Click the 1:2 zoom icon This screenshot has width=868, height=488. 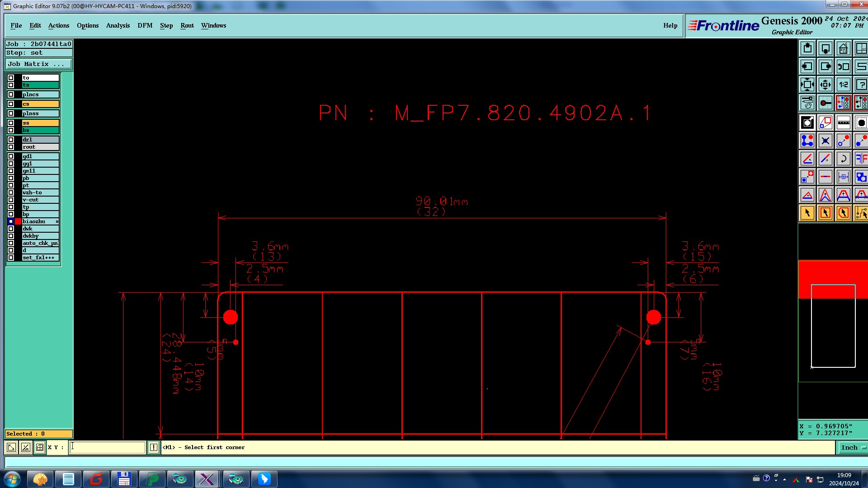coord(843,84)
